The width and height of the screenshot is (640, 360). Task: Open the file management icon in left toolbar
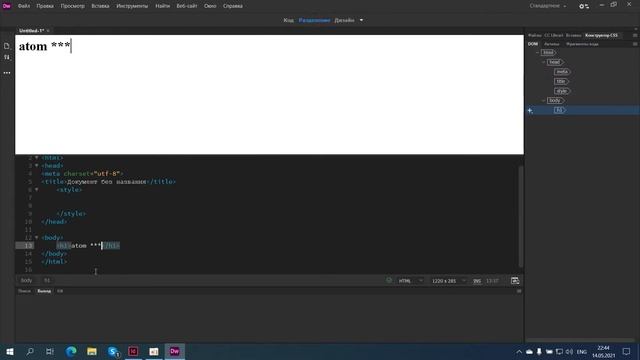point(7,46)
